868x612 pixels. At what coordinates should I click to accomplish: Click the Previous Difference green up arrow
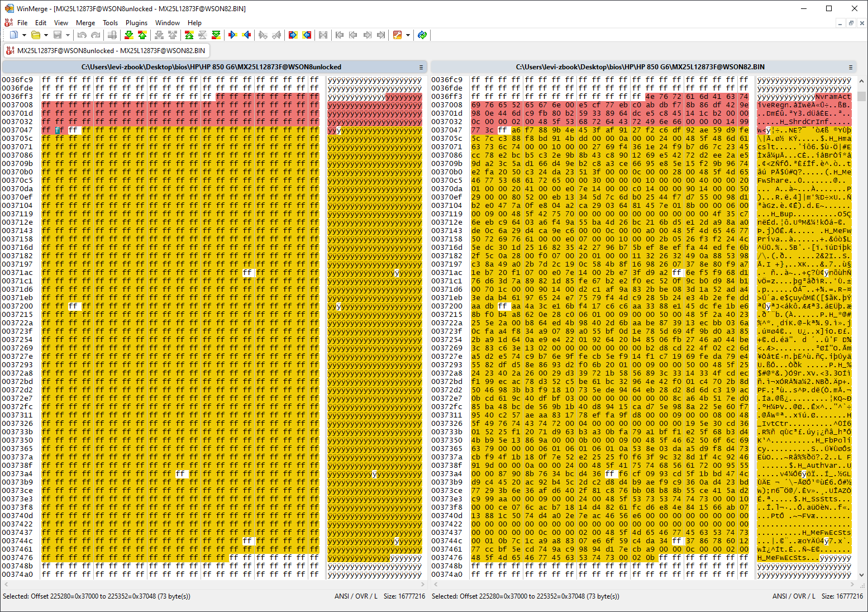tap(142, 35)
